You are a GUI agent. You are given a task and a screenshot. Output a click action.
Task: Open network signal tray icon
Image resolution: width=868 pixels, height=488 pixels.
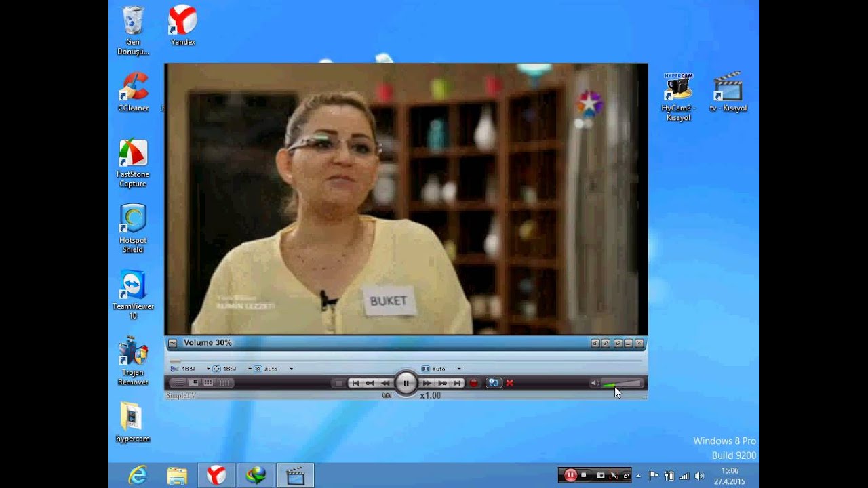[x=684, y=476]
